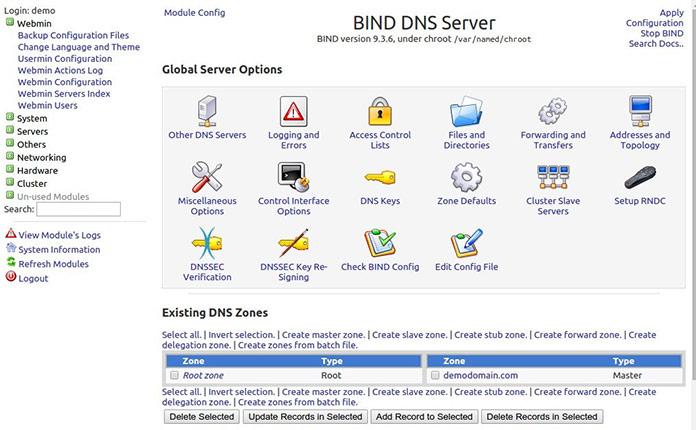696x430 pixels.
Task: Open the Access Control Lists padlock icon
Action: tap(380, 112)
